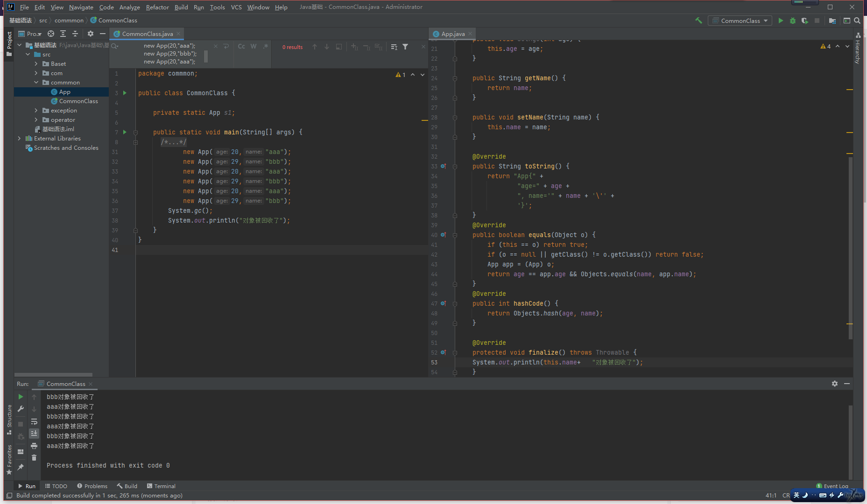Viewport: 867px width, 504px height.
Task: Run CommonClass with coverage icon
Action: [804, 21]
